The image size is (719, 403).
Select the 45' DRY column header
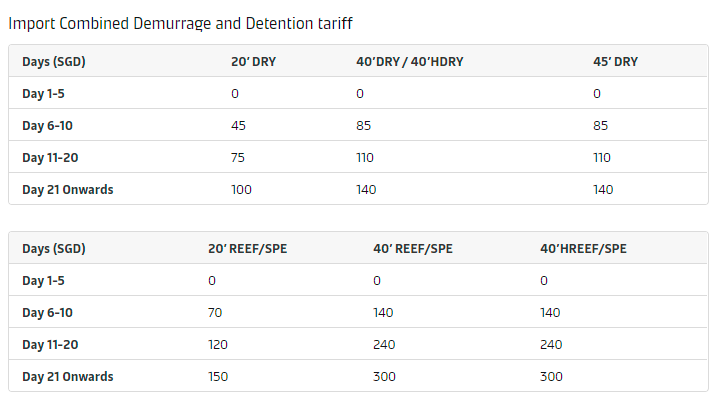615,61
